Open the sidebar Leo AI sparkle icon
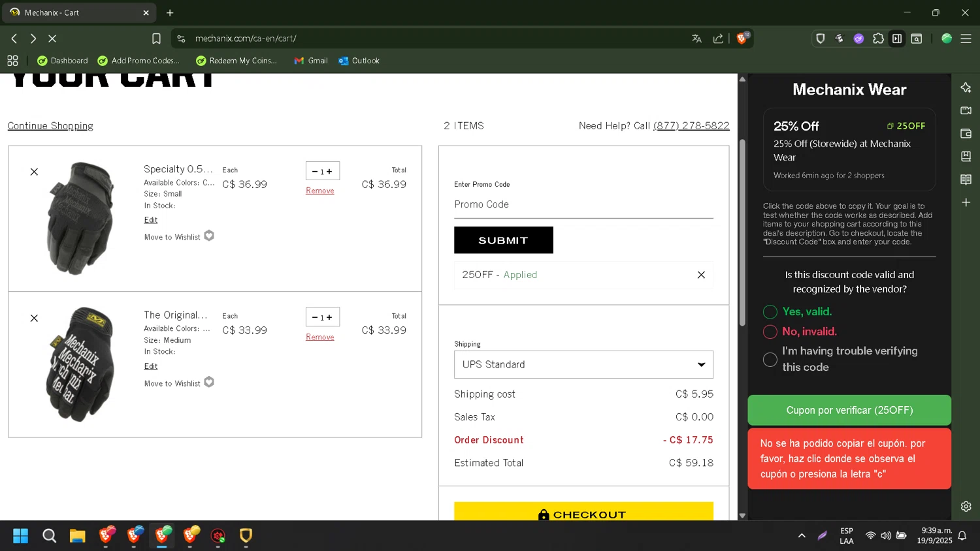 [x=966, y=87]
